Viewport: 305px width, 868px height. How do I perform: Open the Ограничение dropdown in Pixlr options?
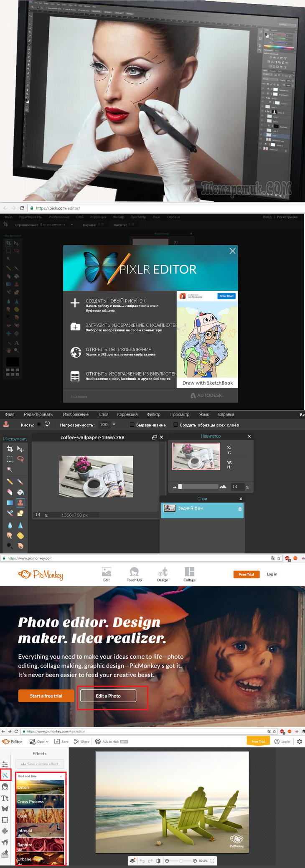click(71, 225)
